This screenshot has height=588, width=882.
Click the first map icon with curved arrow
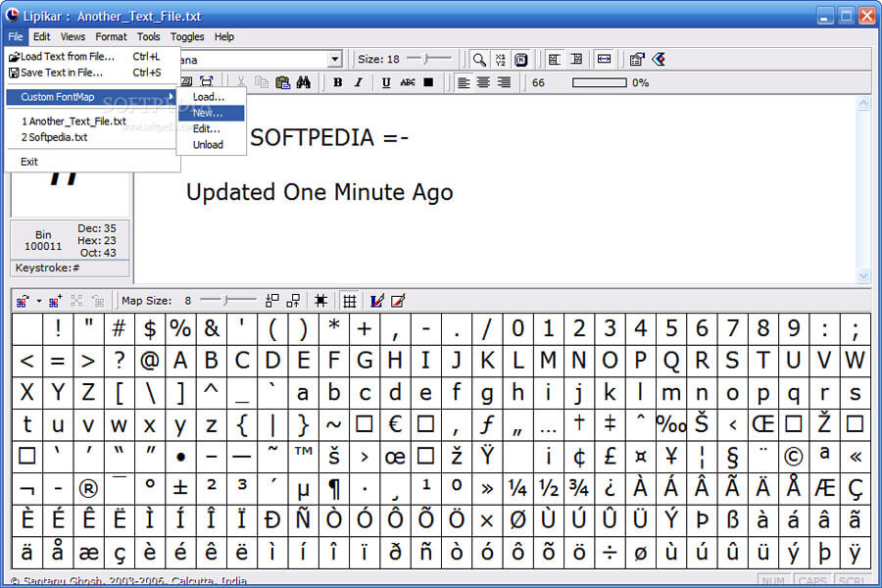coord(23,301)
